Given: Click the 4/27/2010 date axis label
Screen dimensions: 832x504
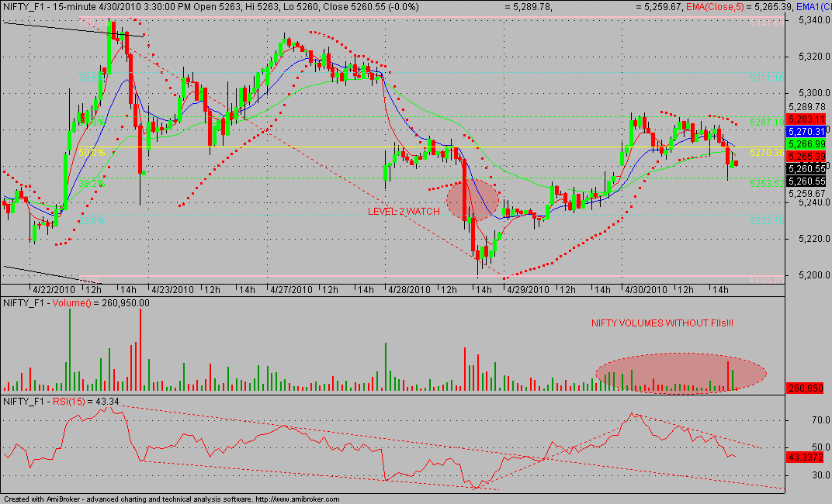Looking at the screenshot, I should click(291, 290).
